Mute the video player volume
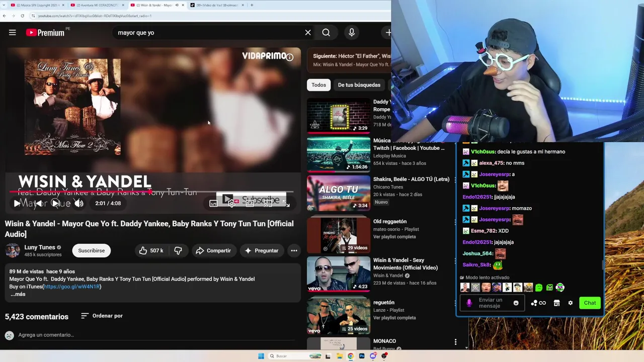644x362 pixels. (78, 203)
